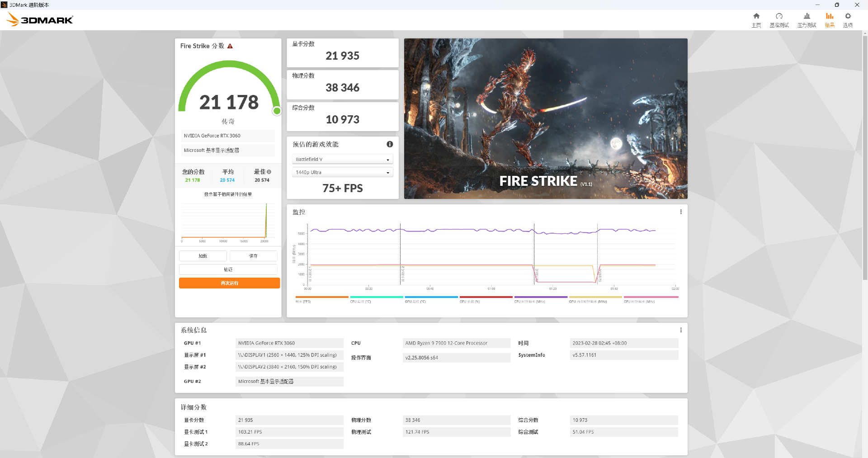Image resolution: width=868 pixels, height=458 pixels.
Task: Click the 加载 load button
Action: point(203,256)
